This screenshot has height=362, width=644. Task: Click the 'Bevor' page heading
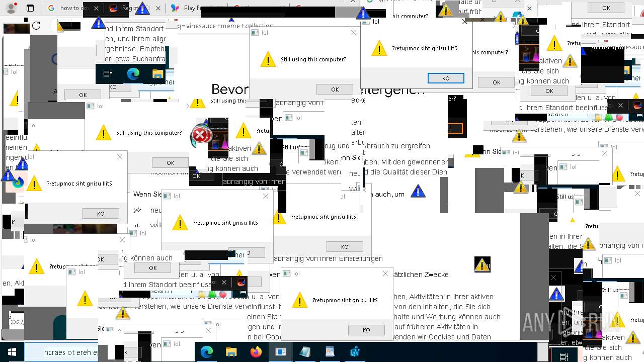tap(230, 89)
